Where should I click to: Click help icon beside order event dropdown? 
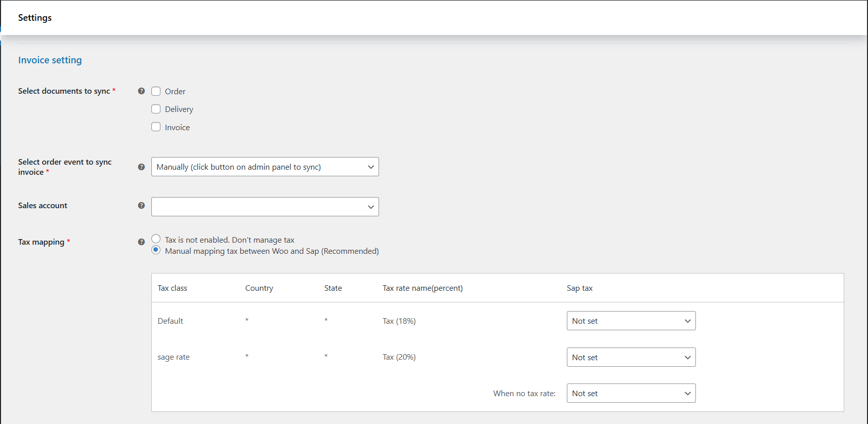141,167
